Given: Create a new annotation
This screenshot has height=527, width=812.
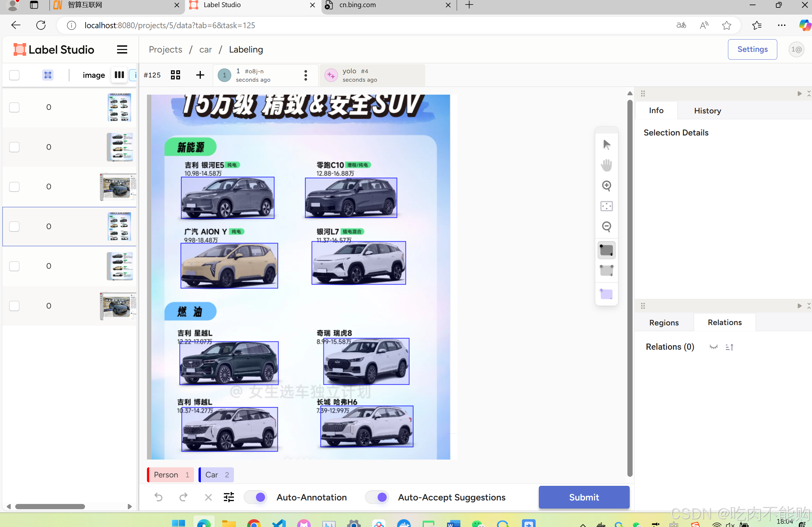Looking at the screenshot, I should [200, 75].
